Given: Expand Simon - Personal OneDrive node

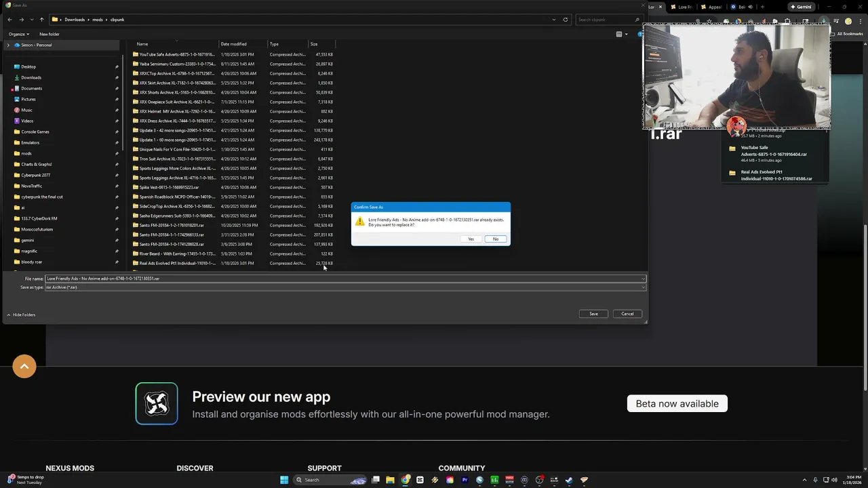Looking at the screenshot, I should pos(8,45).
